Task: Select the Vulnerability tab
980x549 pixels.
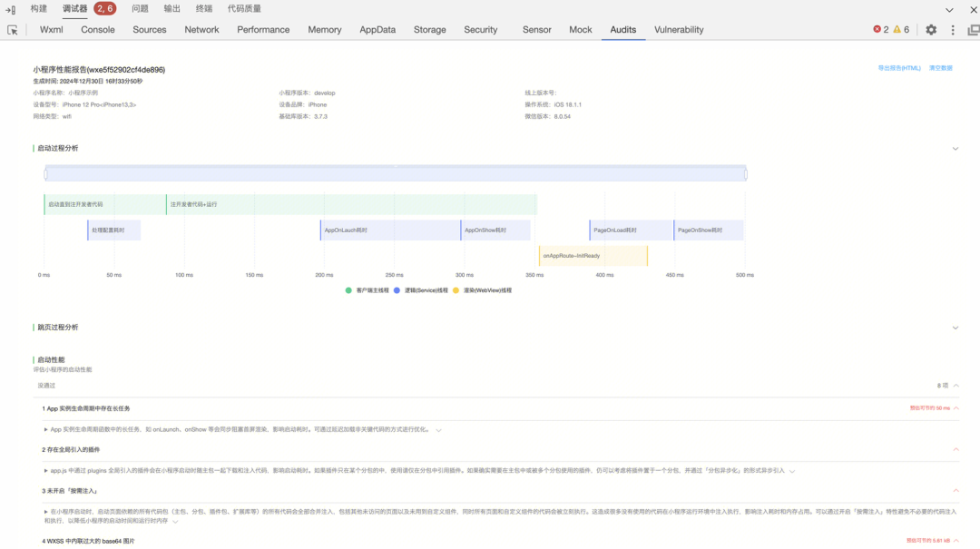Action: pyautogui.click(x=679, y=29)
